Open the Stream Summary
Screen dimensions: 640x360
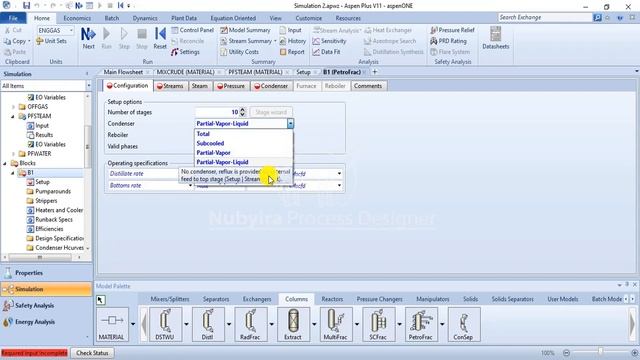coord(246,41)
